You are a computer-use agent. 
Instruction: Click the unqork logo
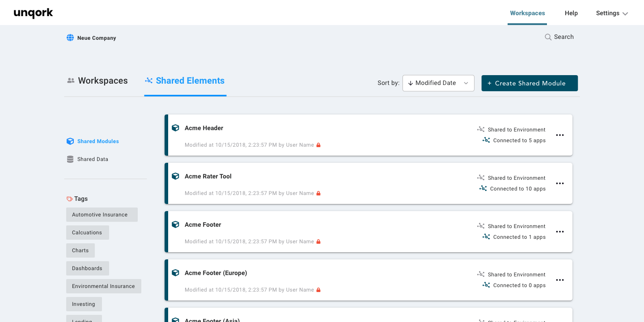[x=33, y=13]
